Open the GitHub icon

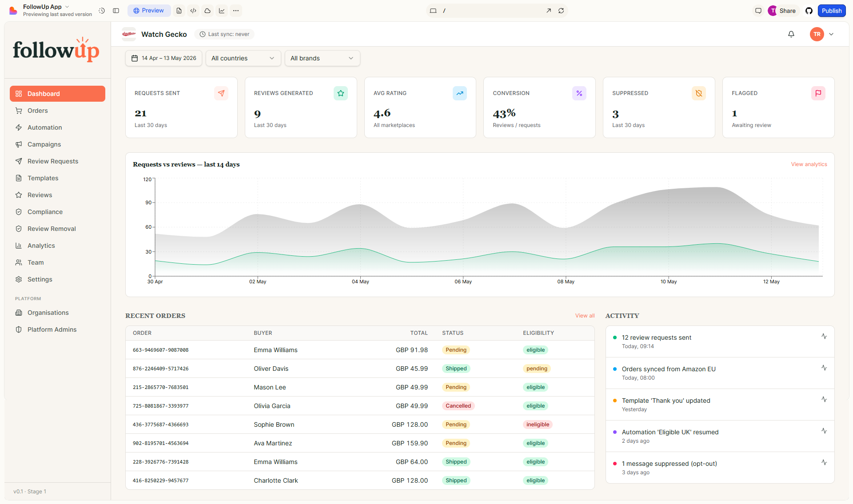[809, 11]
